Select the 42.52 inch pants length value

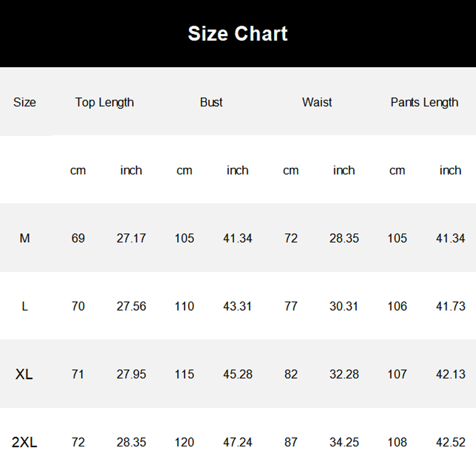click(x=450, y=442)
